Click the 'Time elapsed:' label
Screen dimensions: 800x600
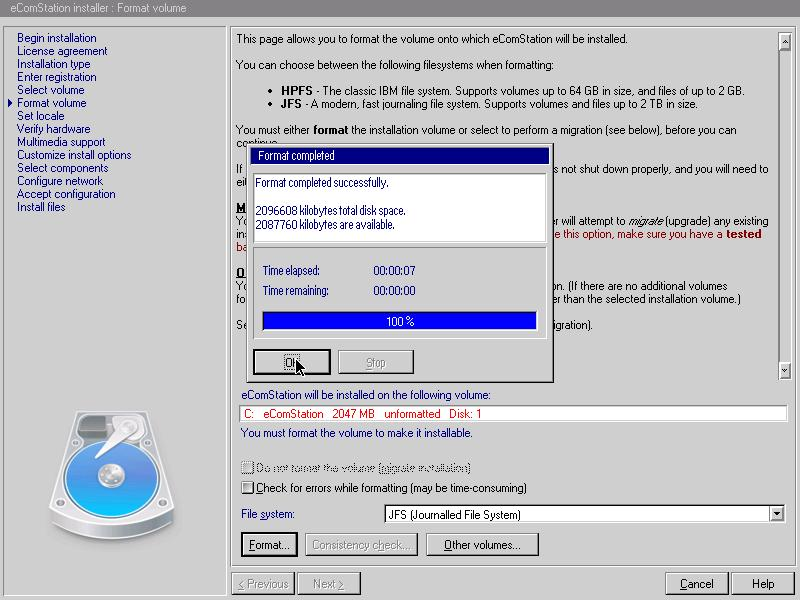tap(291, 270)
